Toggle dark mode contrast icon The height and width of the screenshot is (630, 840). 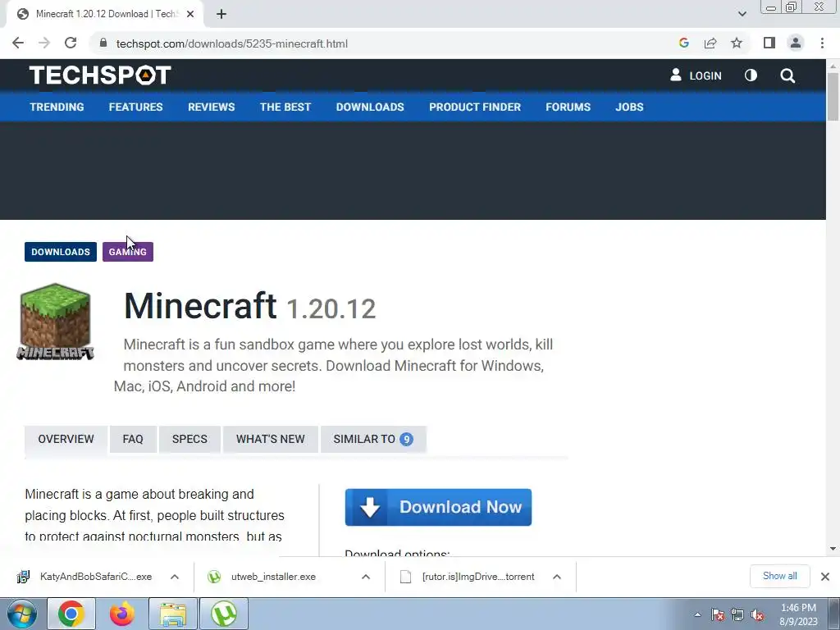tap(751, 75)
